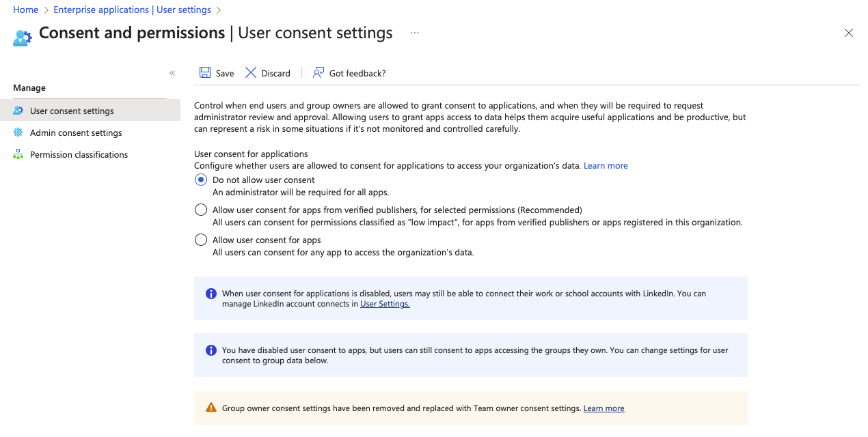The image size is (868, 437).
Task: Click chevron after Enterprise applications breadcrumb
Action: pos(219,10)
